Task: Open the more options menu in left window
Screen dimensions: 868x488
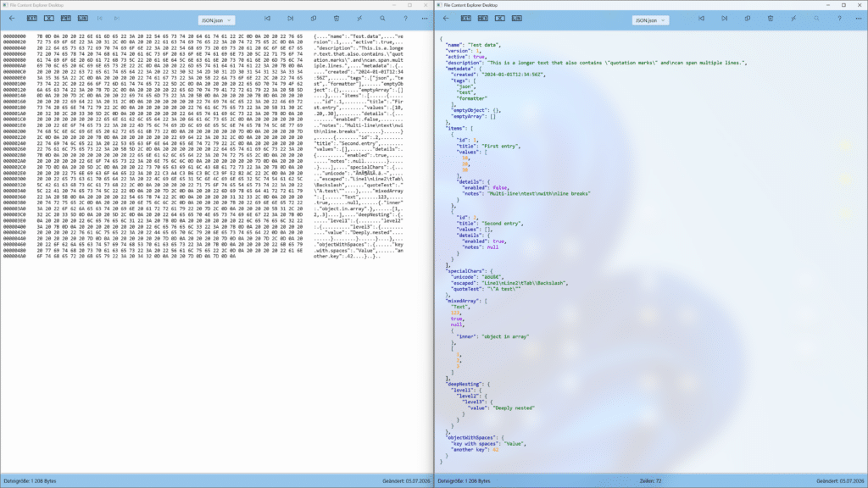Action: [425, 19]
